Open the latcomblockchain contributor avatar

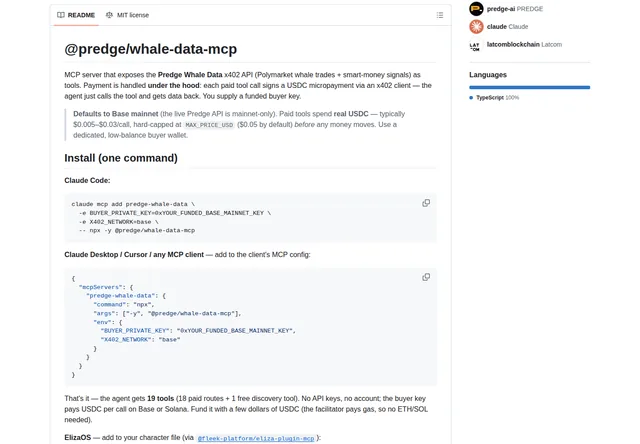pyautogui.click(x=476, y=44)
